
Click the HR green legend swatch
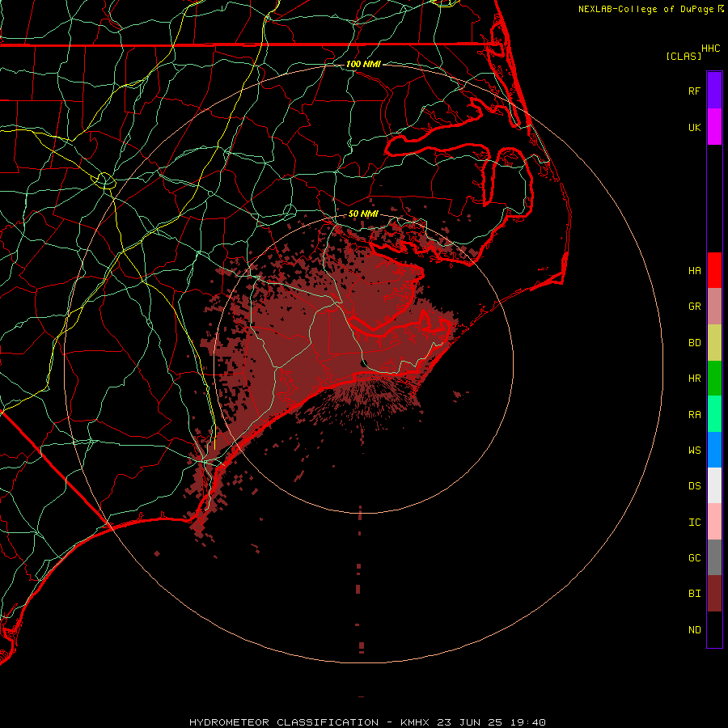(x=714, y=379)
